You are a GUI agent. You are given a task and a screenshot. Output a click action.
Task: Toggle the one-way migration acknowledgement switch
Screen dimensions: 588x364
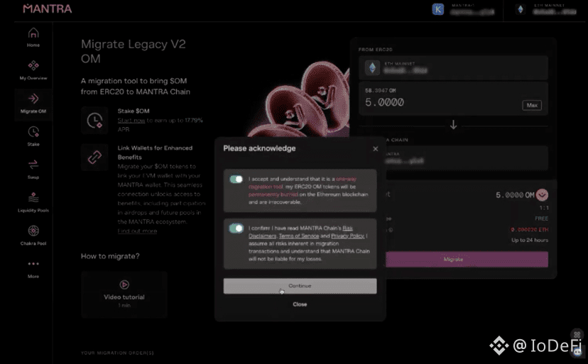[x=236, y=180]
